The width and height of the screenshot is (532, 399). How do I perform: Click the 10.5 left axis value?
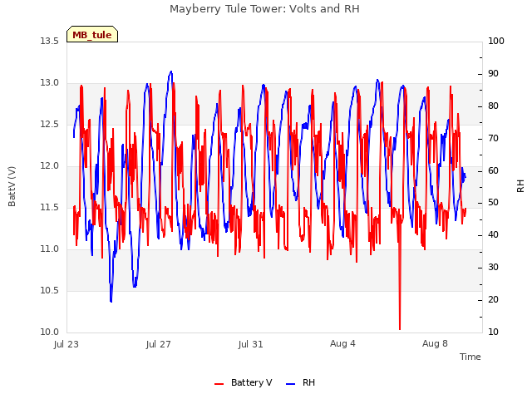[x=49, y=290]
